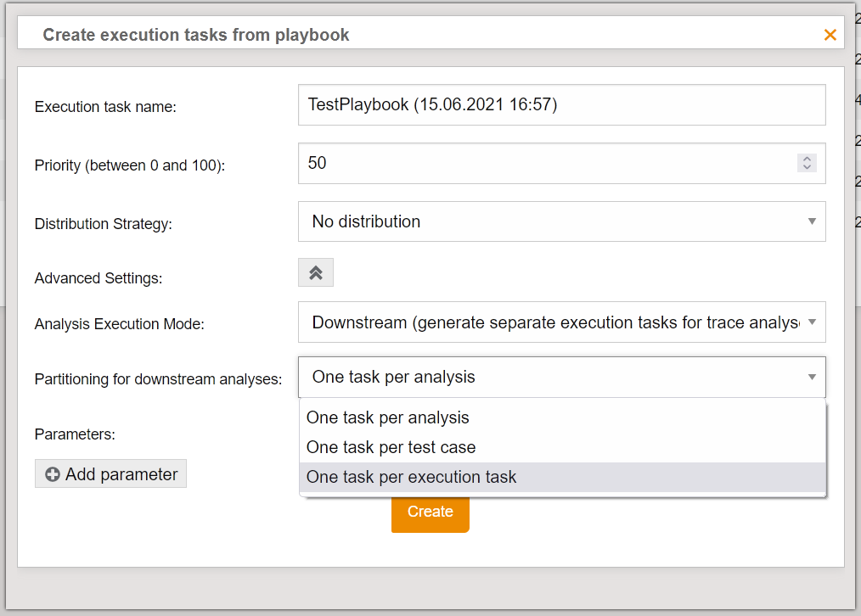
Task: Select 'One task per analysis' option
Action: 387,417
